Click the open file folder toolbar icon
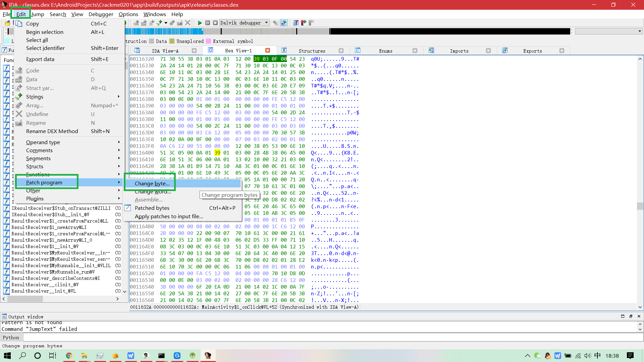Screen dimensions: 644x362 tap(7, 23)
